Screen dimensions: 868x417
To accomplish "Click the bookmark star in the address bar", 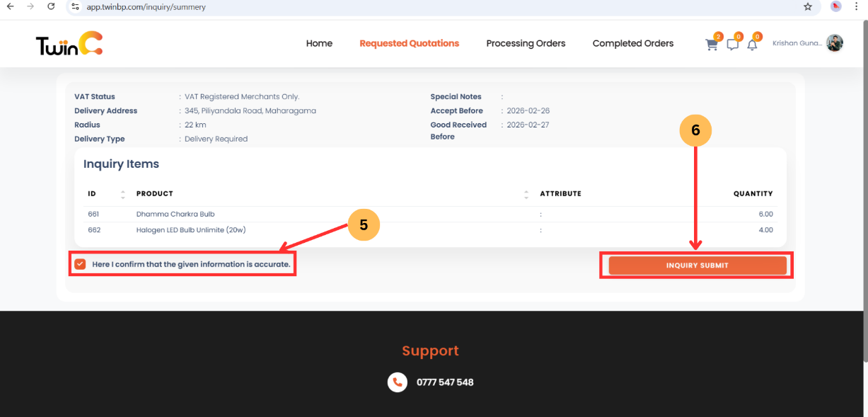I will [807, 6].
